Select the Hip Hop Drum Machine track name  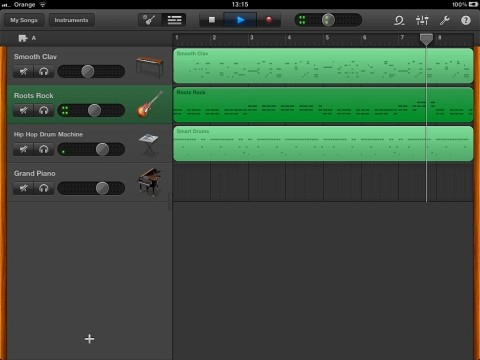[x=48, y=134]
